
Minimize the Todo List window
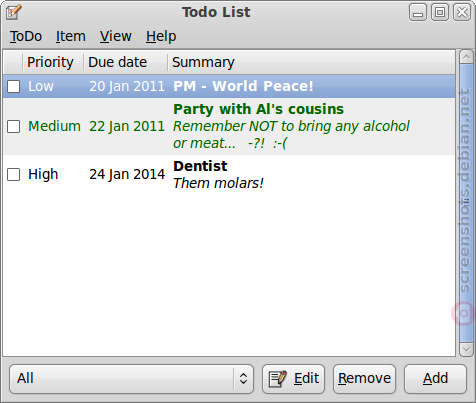pos(418,13)
